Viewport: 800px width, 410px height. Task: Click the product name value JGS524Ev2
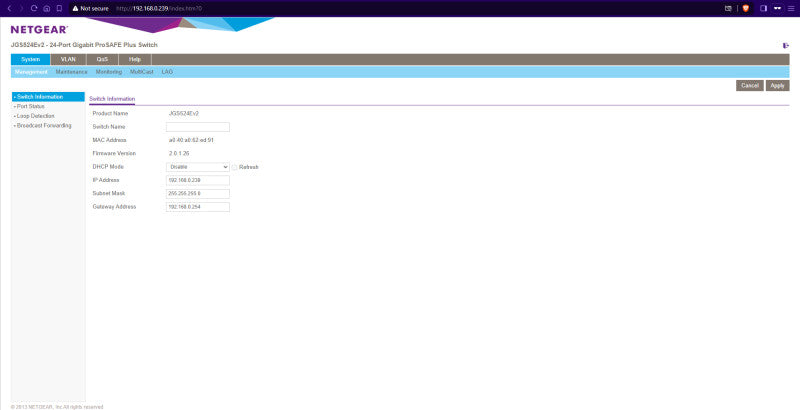[x=184, y=114]
